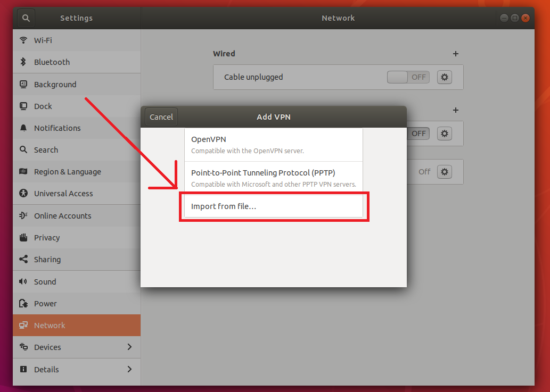
Task: Open Region & Language settings
Action: point(67,172)
